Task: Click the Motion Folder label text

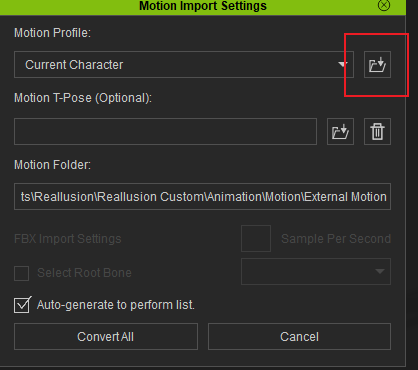Action: [52, 165]
